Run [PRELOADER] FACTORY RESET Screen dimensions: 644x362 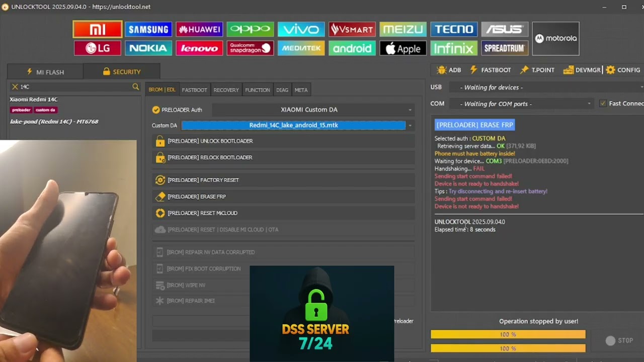tap(283, 180)
